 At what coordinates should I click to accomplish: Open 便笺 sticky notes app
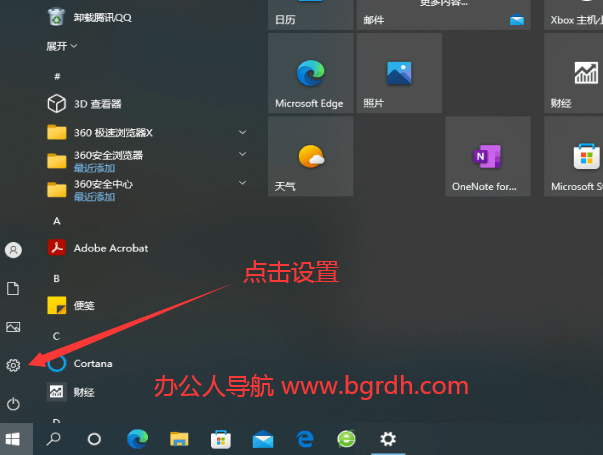tap(71, 306)
